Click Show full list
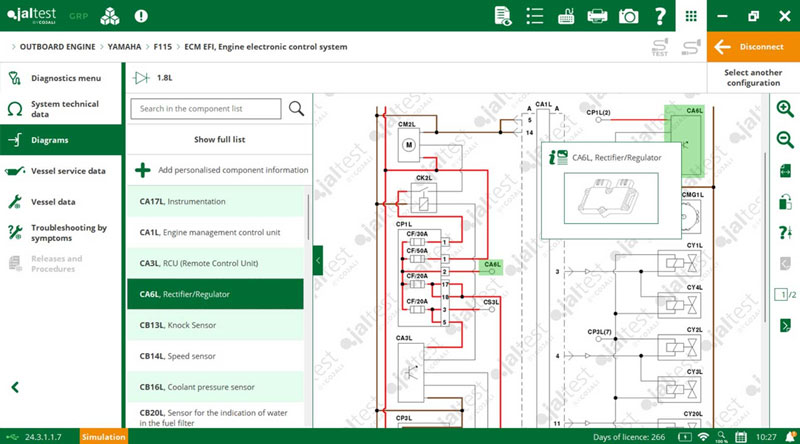This screenshot has height=444, width=800. (x=219, y=139)
